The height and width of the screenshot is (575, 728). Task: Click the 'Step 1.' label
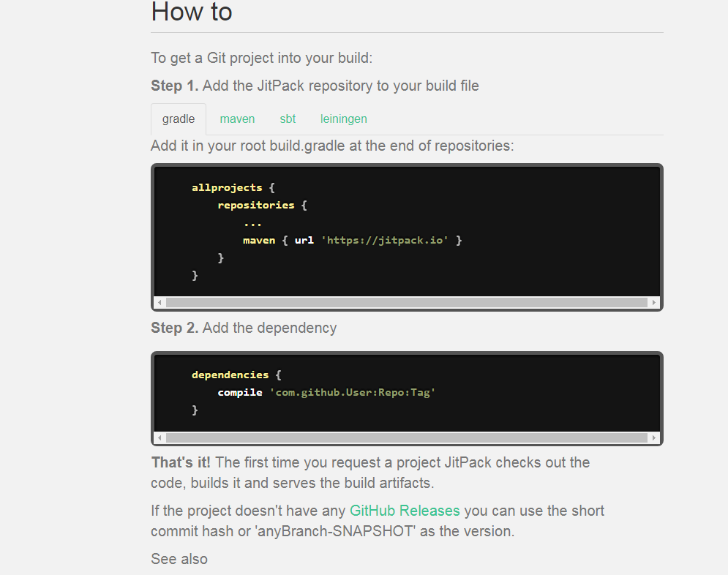(175, 86)
